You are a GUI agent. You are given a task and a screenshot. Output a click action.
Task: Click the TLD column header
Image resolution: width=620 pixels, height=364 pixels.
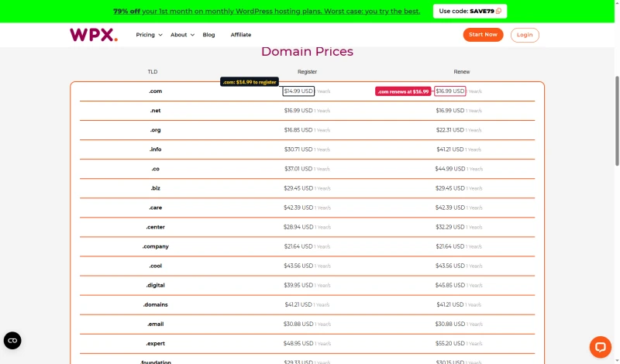[153, 71]
